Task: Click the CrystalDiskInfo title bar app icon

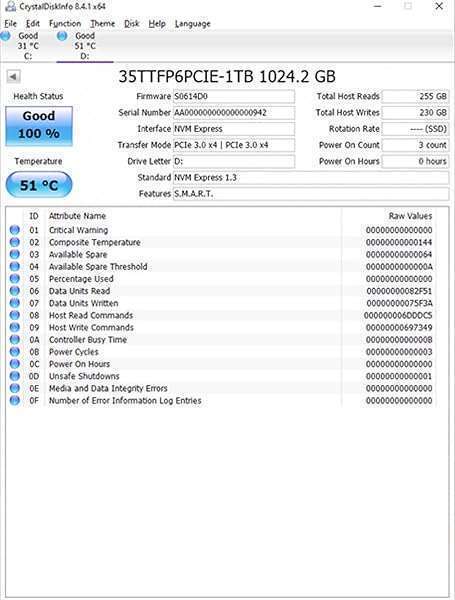Action: coord(10,6)
